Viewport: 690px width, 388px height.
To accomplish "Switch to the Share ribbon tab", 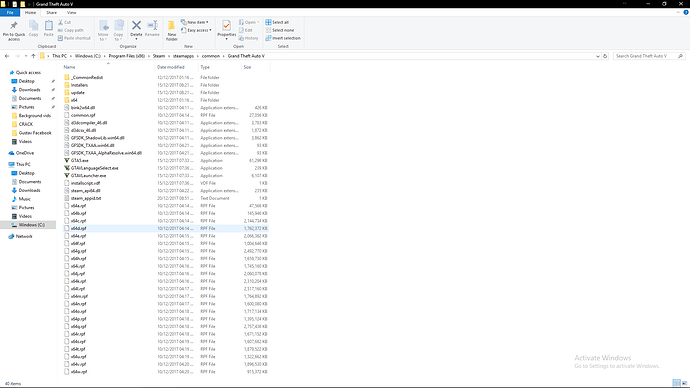I will 51,13.
